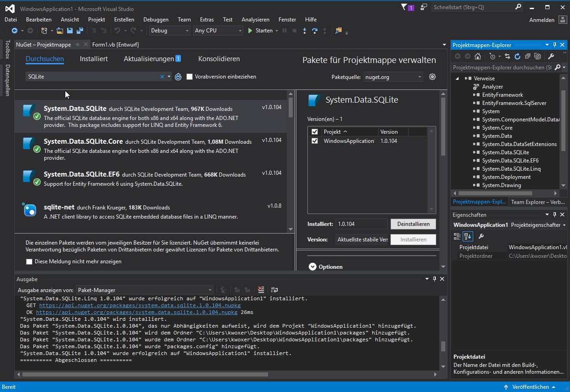Viewport: 570px width, 392px height.
Task: Switch to the Aktualisierungen tab
Action: tap(152, 59)
